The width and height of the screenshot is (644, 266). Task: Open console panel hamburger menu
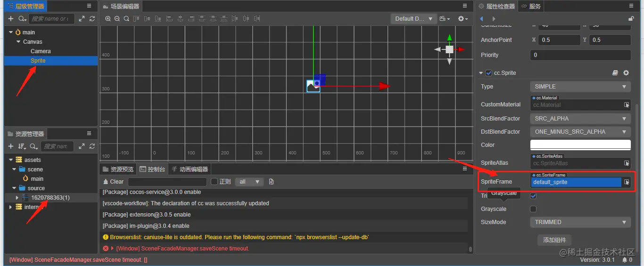[464, 169]
